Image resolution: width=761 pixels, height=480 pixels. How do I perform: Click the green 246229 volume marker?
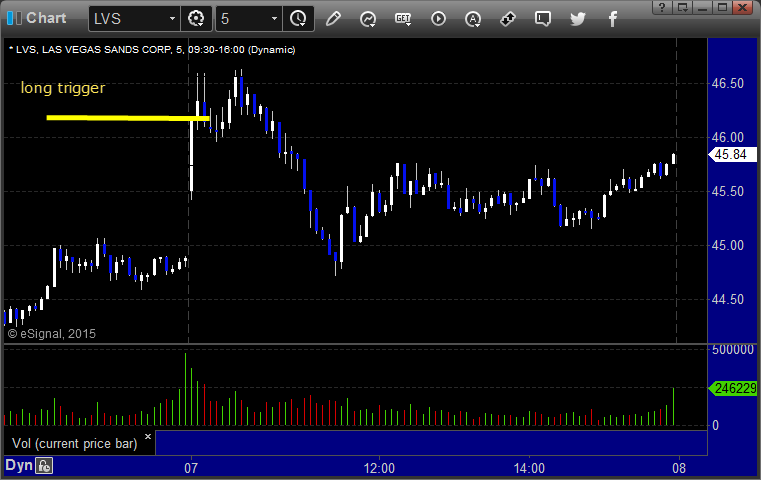[x=733, y=388]
